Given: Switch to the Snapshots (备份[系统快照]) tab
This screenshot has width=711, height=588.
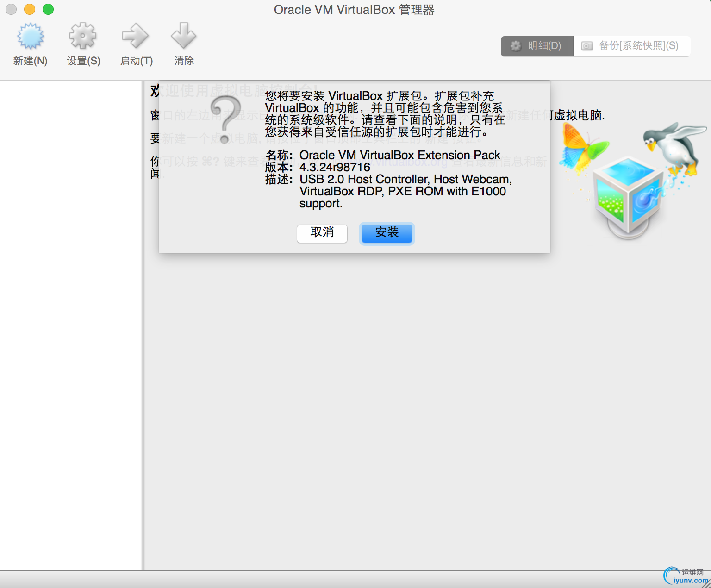Looking at the screenshot, I should [x=632, y=46].
